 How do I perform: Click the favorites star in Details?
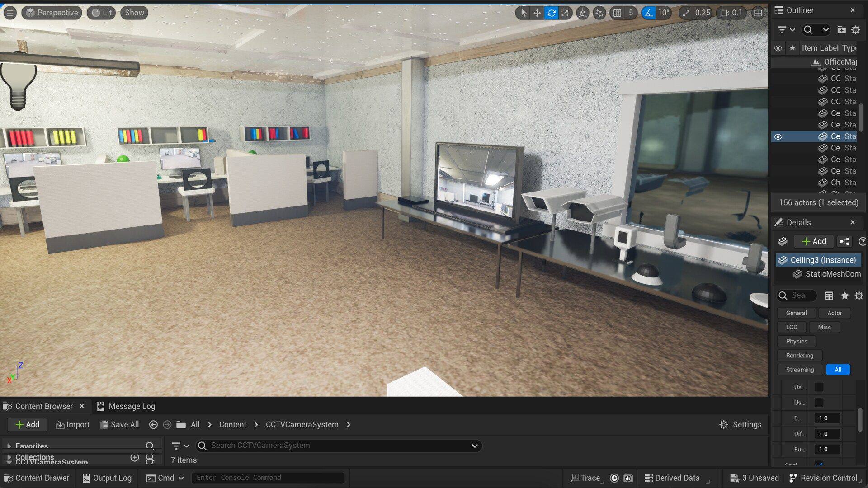pyautogui.click(x=844, y=296)
